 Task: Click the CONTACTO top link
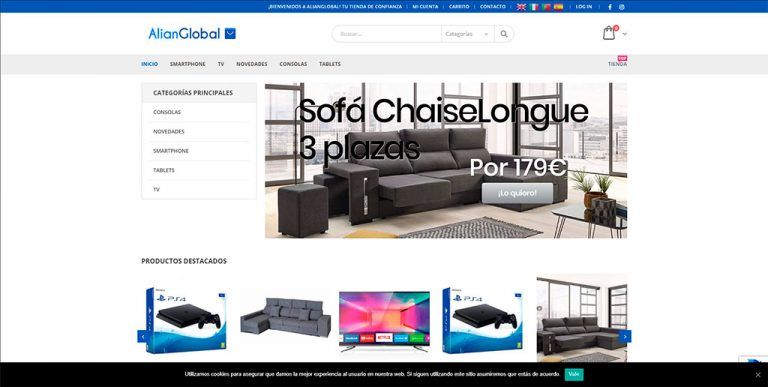(493, 7)
